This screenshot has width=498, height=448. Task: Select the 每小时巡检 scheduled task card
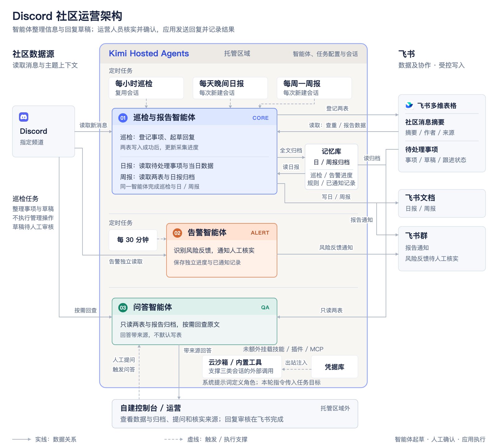[146, 88]
